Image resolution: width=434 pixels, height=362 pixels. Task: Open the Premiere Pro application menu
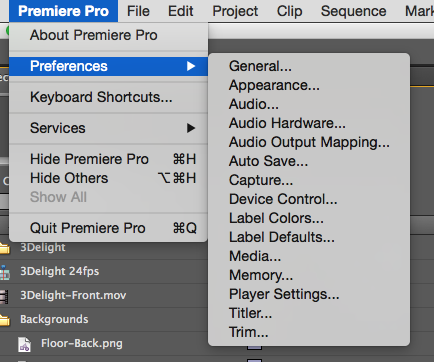coord(63,11)
